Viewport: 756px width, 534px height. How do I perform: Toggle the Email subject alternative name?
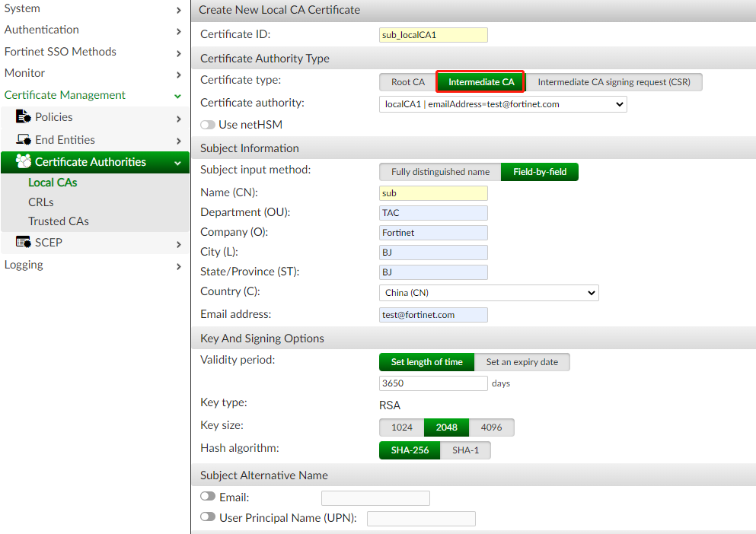[x=208, y=496]
